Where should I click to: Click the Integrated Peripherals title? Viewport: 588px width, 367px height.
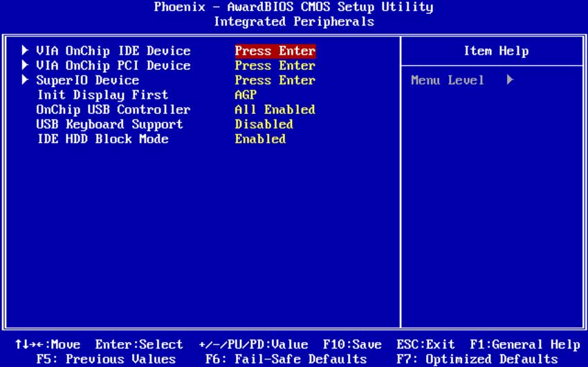[294, 21]
